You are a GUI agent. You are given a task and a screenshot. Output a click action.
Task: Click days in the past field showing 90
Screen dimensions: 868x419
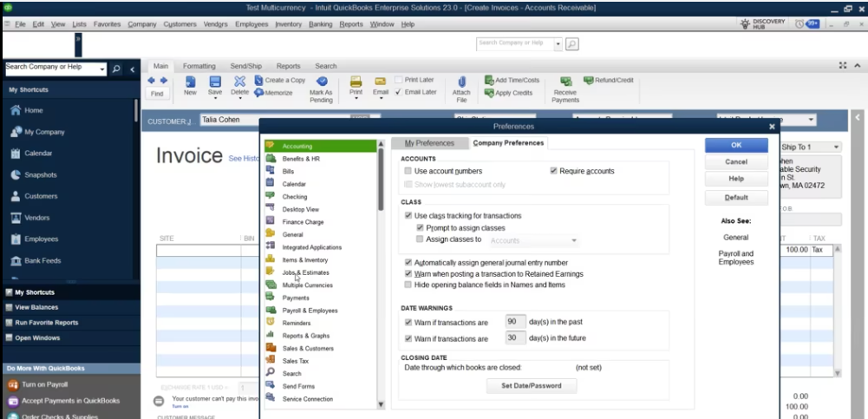click(x=515, y=322)
